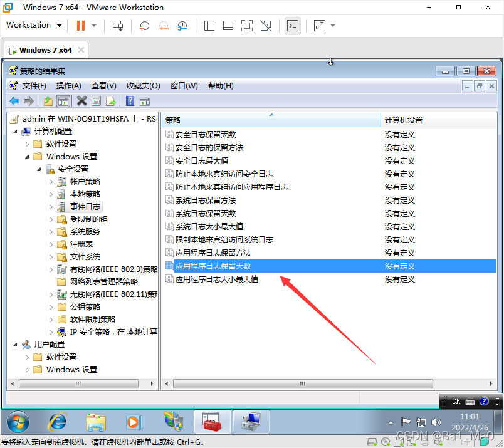This screenshot has width=504, height=448.
Task: Expand the 本地策略 tree node
Action: point(51,194)
